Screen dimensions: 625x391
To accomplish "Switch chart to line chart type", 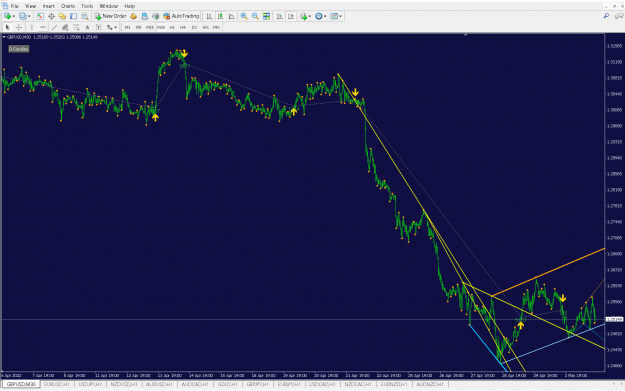I will coord(231,16).
